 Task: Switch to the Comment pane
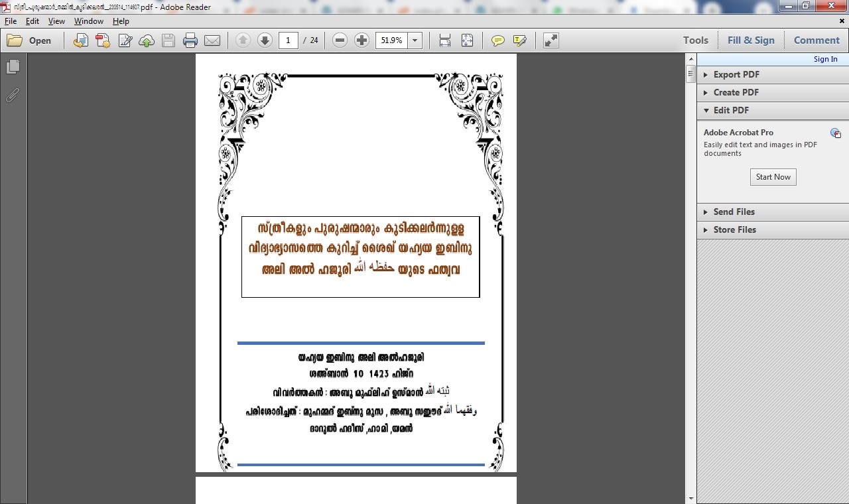(x=816, y=40)
